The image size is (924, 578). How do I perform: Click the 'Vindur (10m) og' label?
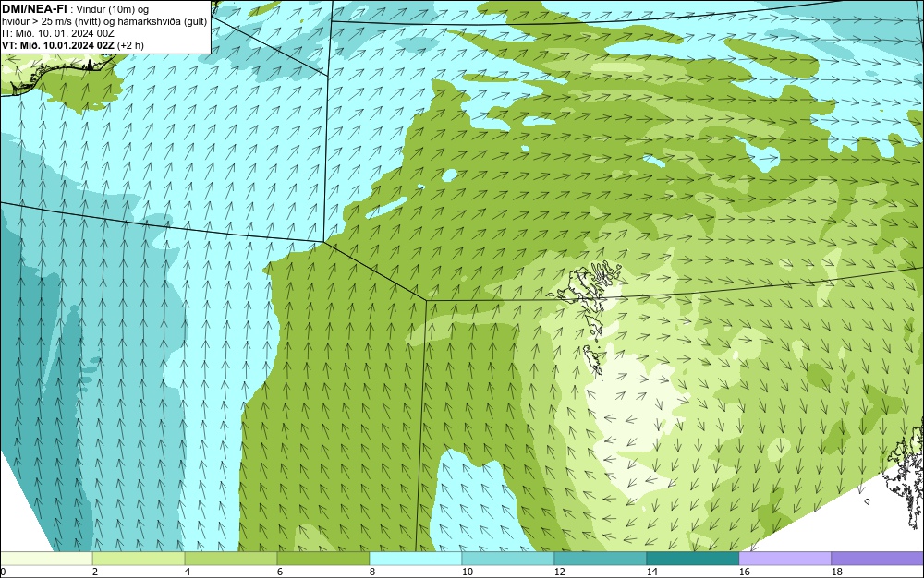pyautogui.click(x=113, y=9)
